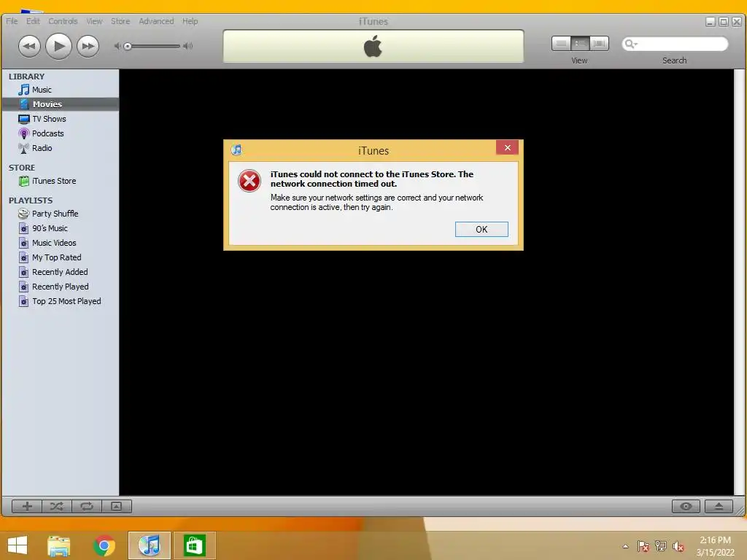Image resolution: width=747 pixels, height=560 pixels.
Task: Select the Music Videos playlist
Action: point(61,243)
